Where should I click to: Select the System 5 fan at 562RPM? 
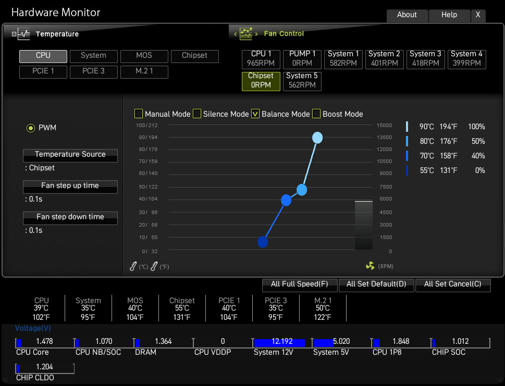302,81
